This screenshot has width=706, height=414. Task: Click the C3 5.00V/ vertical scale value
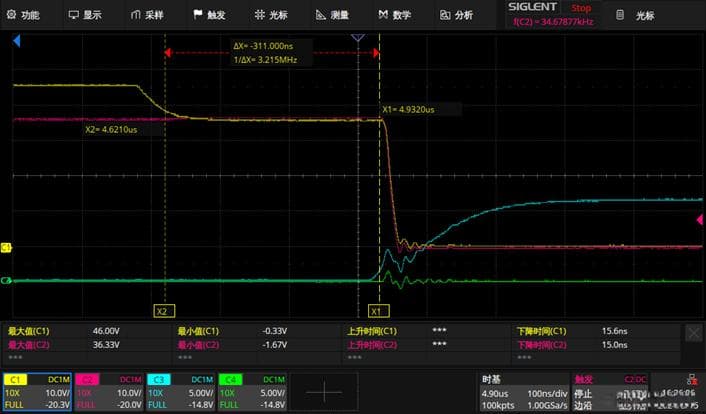point(201,393)
